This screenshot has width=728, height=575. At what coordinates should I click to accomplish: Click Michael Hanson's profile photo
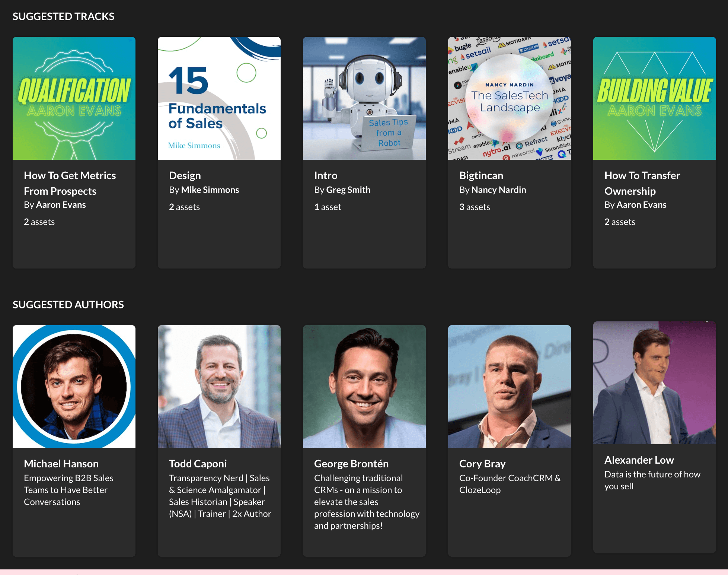click(x=74, y=386)
